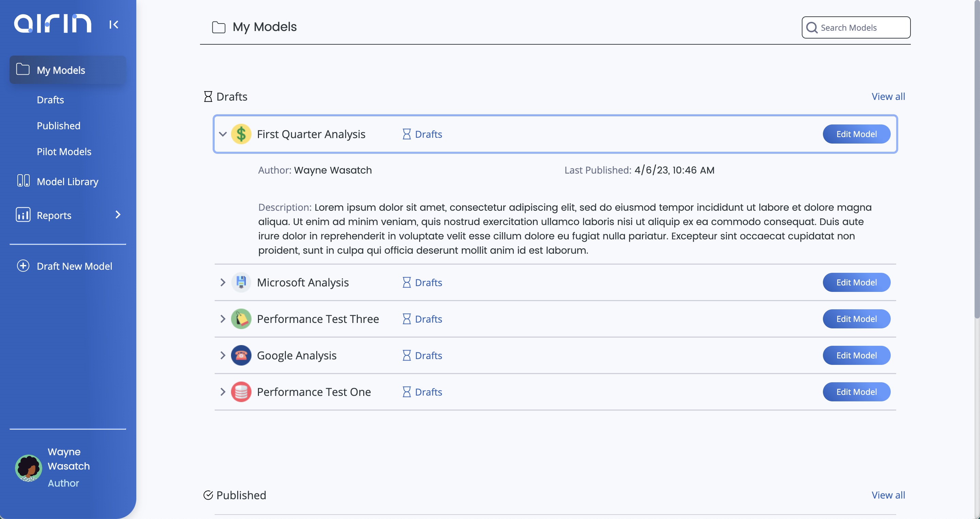Click the red telephone icon for Google Analysis
980x519 pixels.
click(241, 355)
